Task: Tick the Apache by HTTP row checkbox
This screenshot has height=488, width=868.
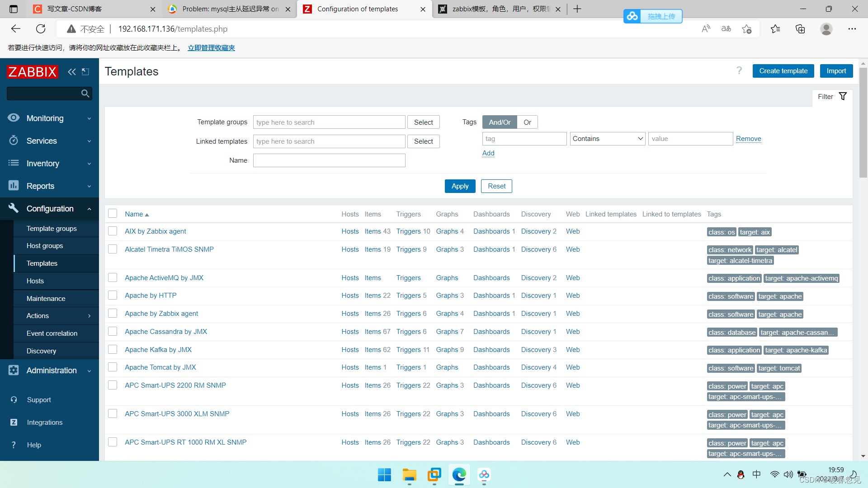Action: [x=113, y=296]
